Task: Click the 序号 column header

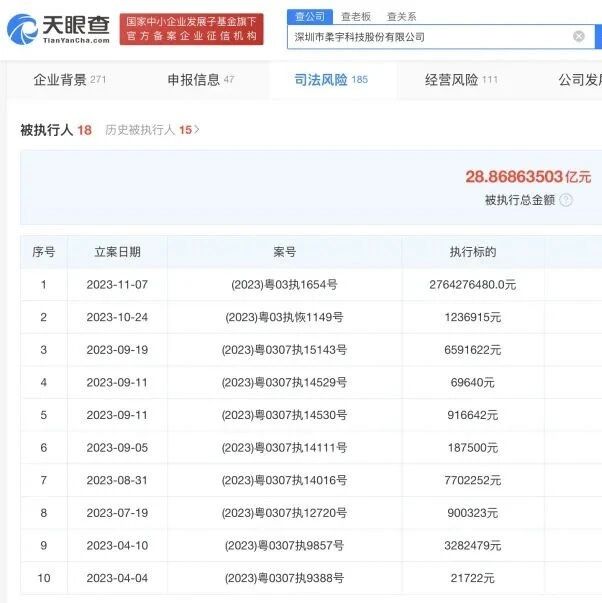Action: [44, 252]
